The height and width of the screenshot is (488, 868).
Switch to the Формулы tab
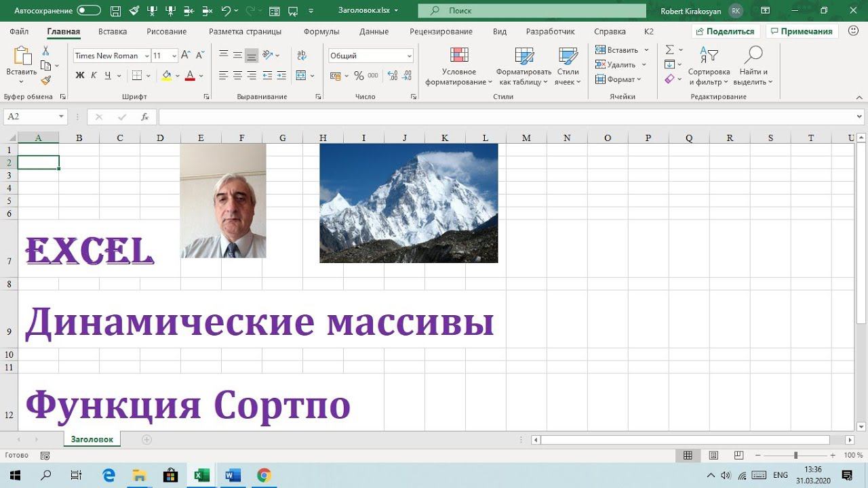pyautogui.click(x=321, y=31)
